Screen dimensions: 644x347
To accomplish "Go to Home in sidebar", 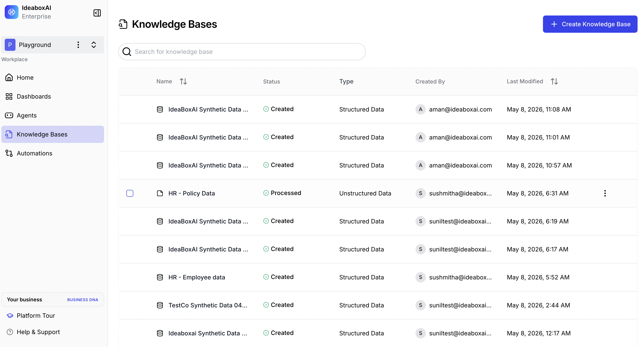I will click(52, 78).
